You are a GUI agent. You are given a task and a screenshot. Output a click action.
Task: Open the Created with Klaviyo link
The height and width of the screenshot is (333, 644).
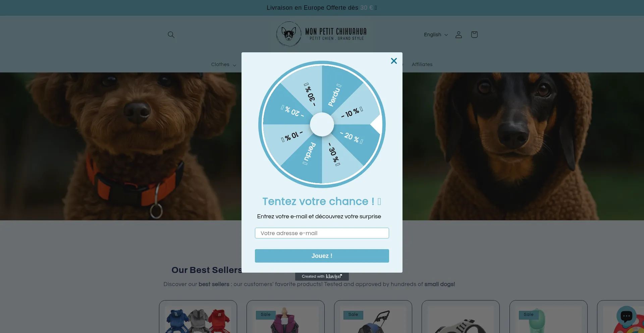point(322,277)
